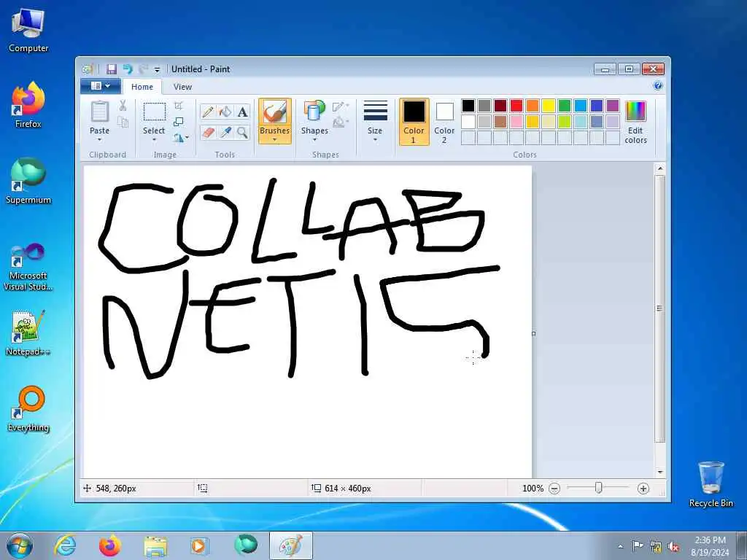The height and width of the screenshot is (560, 747).
Task: Pick the red color swatch
Action: tap(516, 106)
